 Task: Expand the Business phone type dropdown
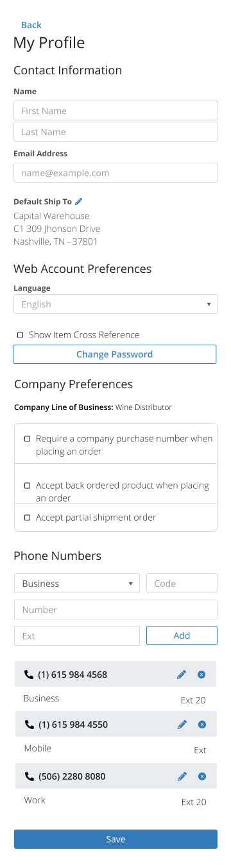tap(77, 584)
